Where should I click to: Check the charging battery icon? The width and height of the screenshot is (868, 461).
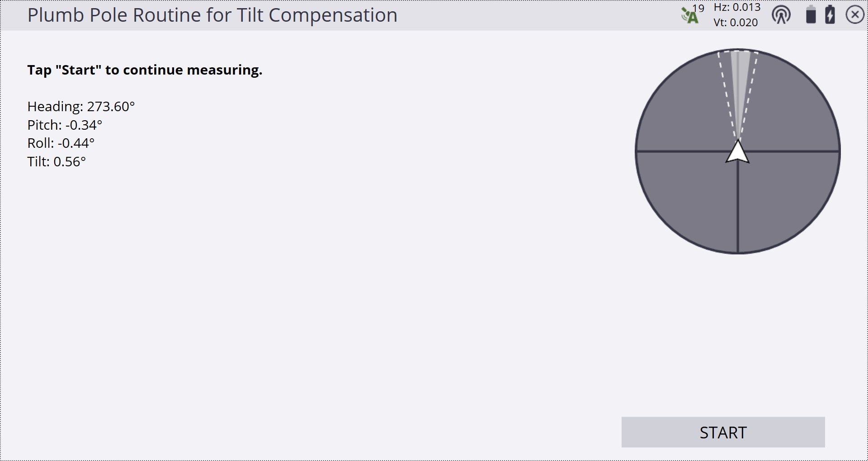click(x=830, y=14)
